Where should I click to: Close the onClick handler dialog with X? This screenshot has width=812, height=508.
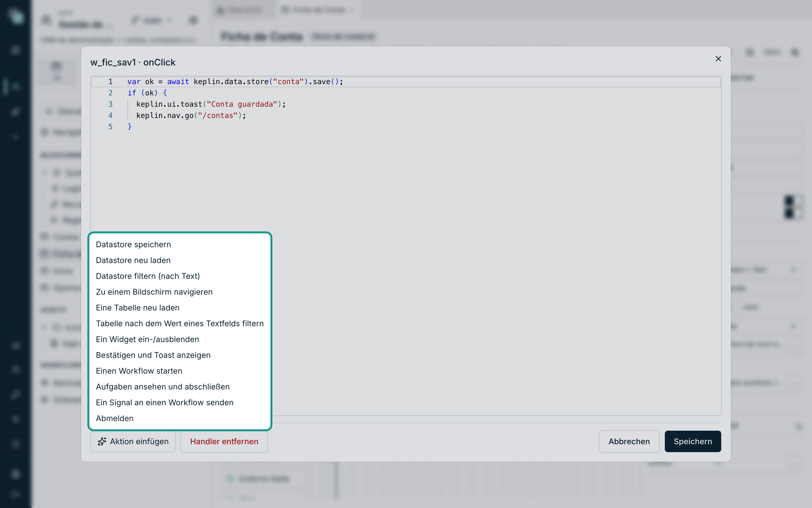coord(718,59)
